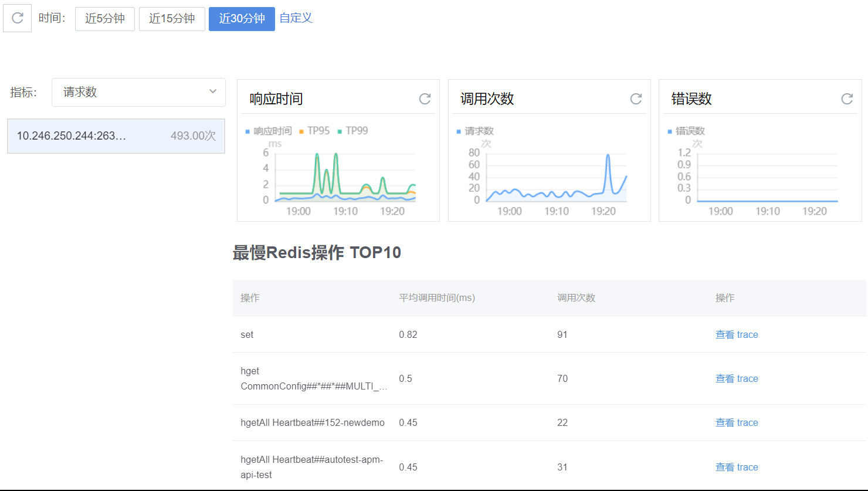The width and height of the screenshot is (868, 491).
Task: Open the 自定义 custom time link
Action: 296,18
